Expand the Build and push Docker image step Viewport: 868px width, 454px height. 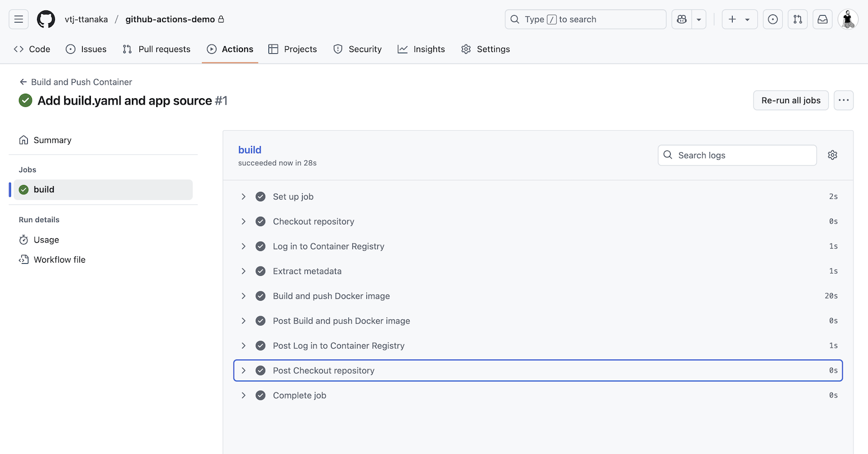coord(244,296)
